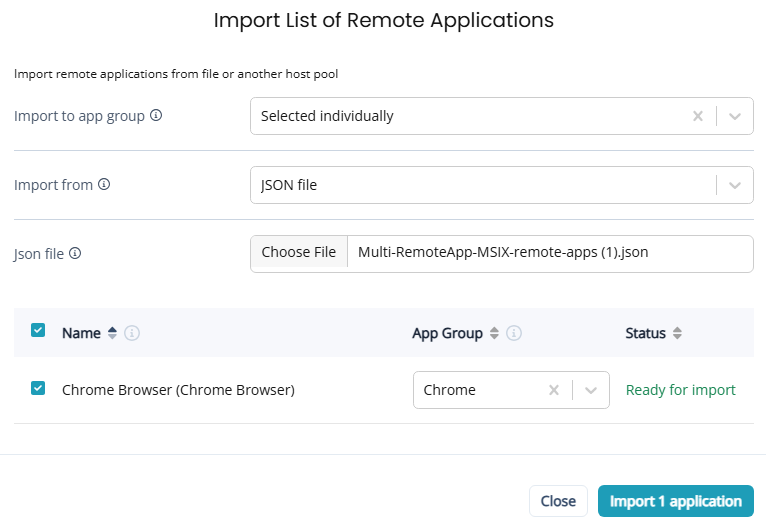Click the Choose File button
Screen dimensions: 766x530
pos(299,253)
